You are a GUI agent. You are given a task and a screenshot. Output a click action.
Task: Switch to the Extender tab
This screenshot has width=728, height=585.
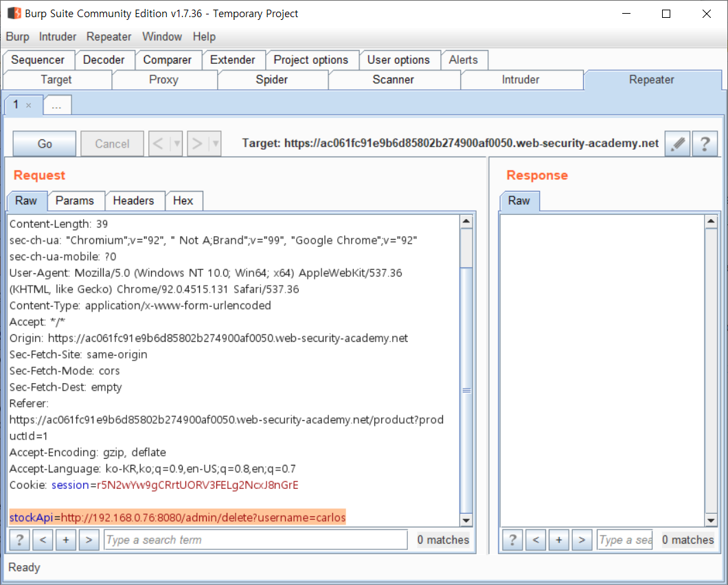click(x=233, y=60)
